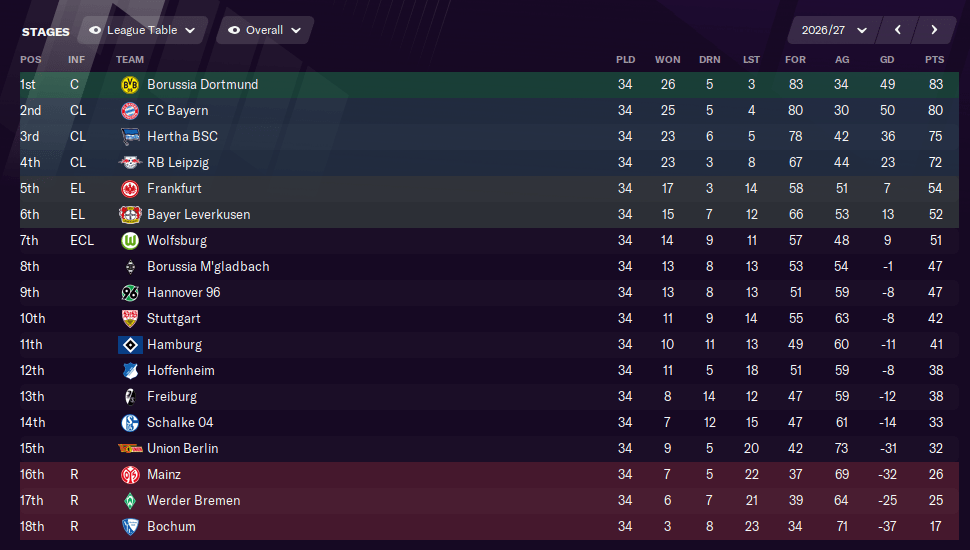
Task: Toggle the eye icon beside League Table
Action: (95, 30)
